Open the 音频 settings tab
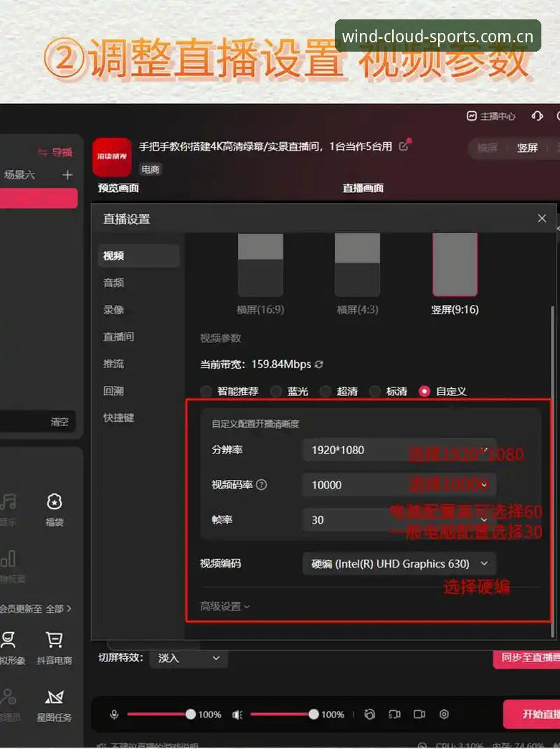Image resolution: width=560 pixels, height=749 pixels. (x=113, y=283)
